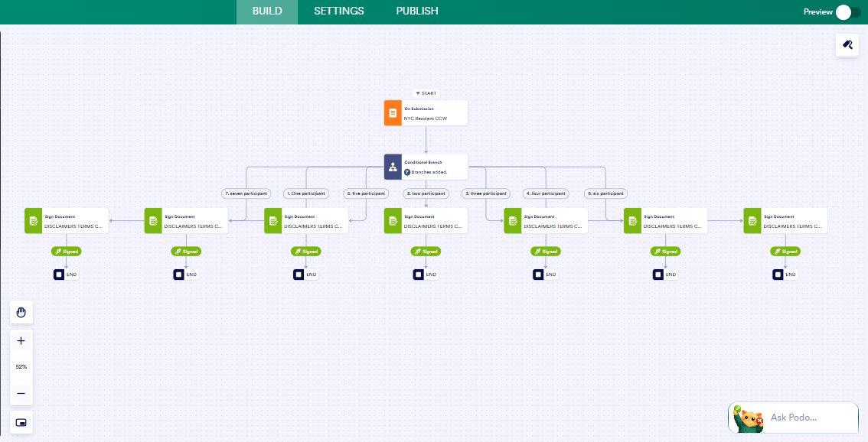Open the paint roller designer tool

[847, 45]
